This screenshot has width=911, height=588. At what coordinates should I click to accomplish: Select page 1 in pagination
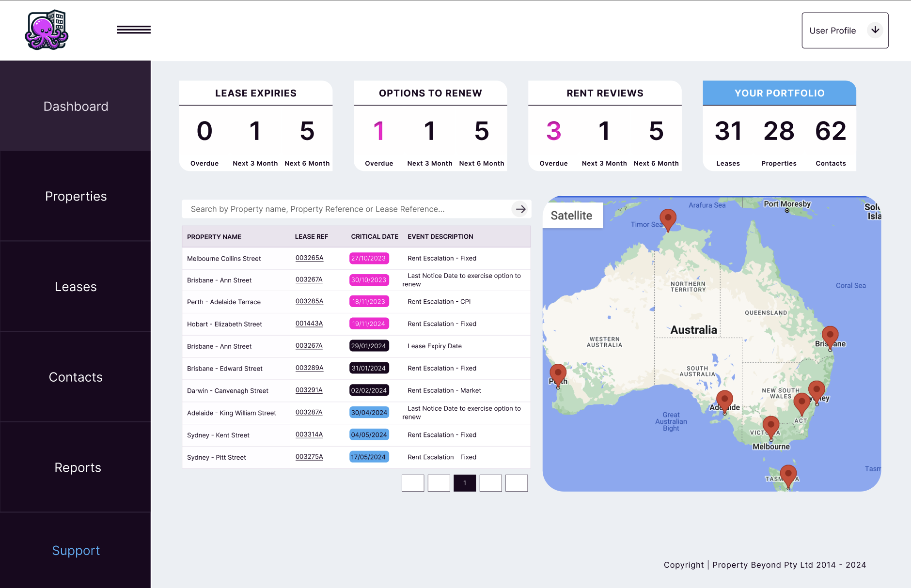[465, 483]
